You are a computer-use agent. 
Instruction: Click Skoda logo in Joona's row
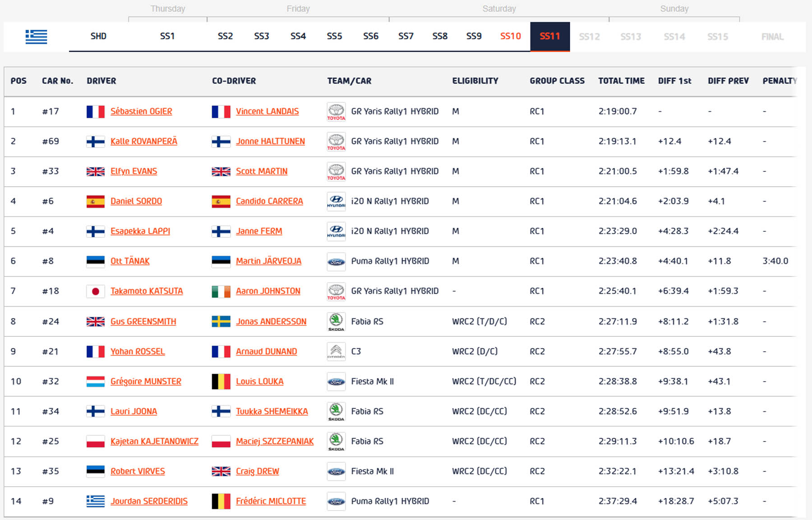[x=336, y=411]
